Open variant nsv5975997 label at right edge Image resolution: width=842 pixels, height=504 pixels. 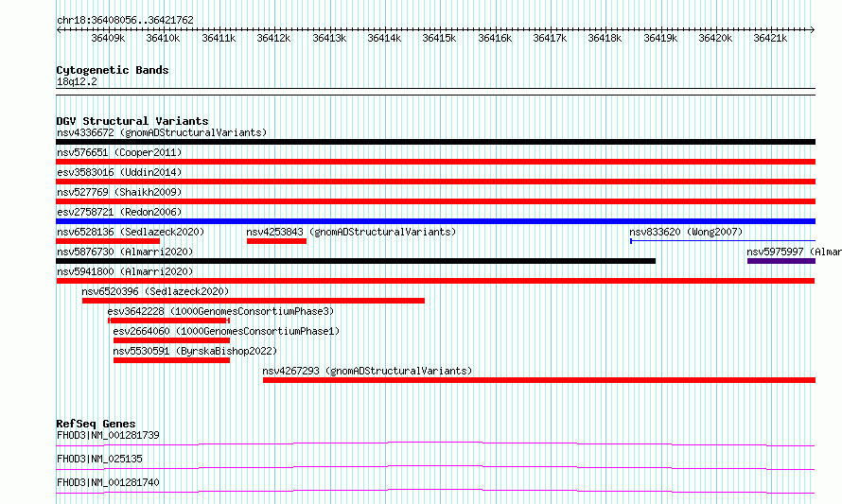click(794, 252)
